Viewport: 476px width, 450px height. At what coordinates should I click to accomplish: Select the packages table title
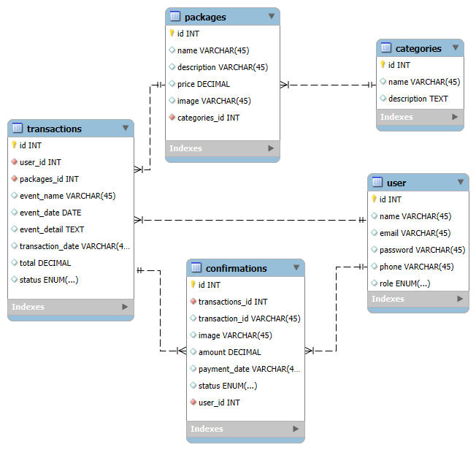[x=205, y=17]
